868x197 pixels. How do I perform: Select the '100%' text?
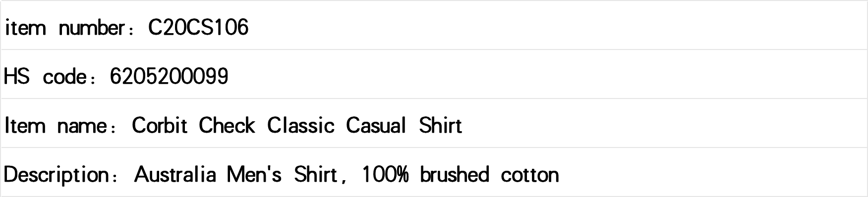coord(385,174)
